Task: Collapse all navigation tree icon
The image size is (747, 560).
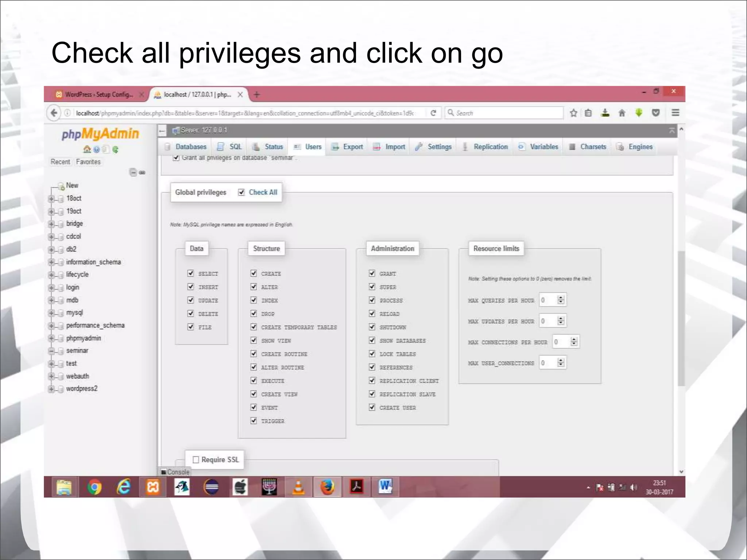Action: (x=133, y=172)
